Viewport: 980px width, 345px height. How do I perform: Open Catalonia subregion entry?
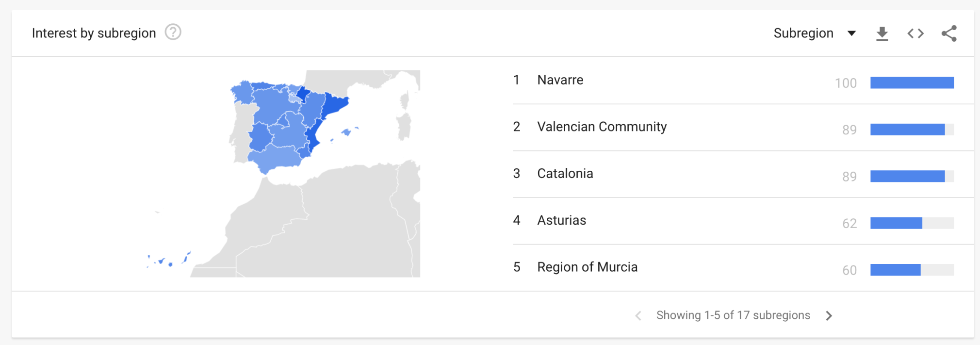pos(565,173)
